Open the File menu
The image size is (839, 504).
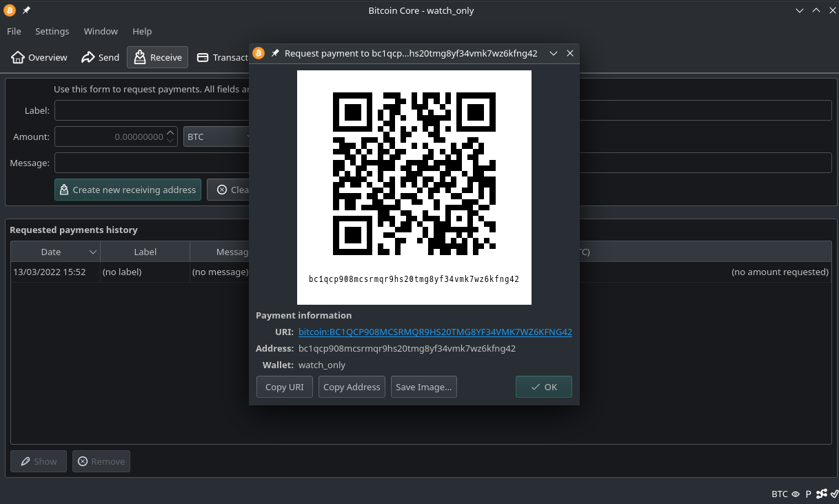tap(14, 31)
